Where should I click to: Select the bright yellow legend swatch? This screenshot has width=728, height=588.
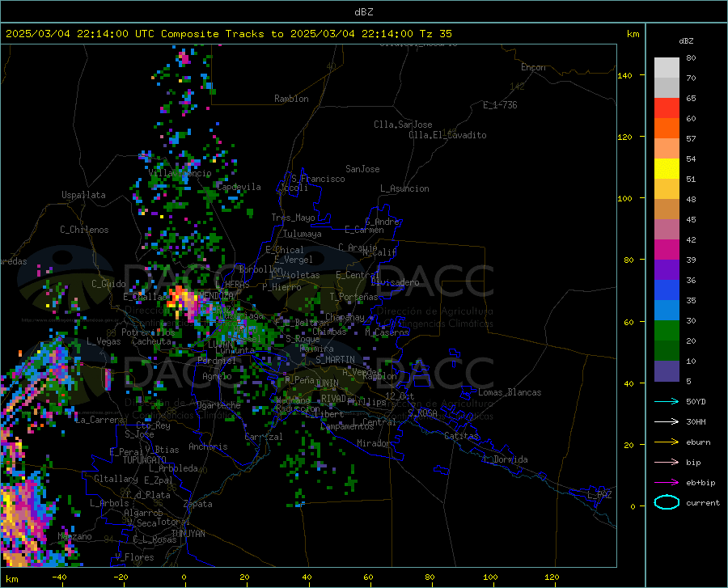(x=667, y=169)
